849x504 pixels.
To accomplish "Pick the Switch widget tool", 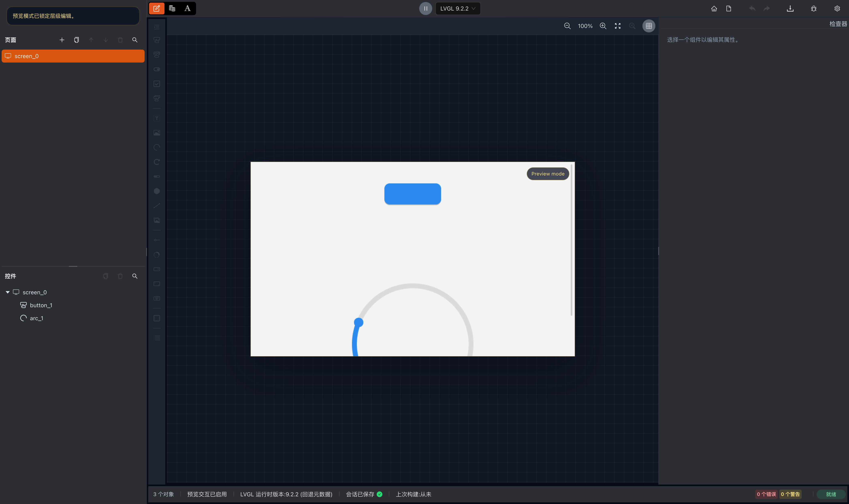I will 157,69.
